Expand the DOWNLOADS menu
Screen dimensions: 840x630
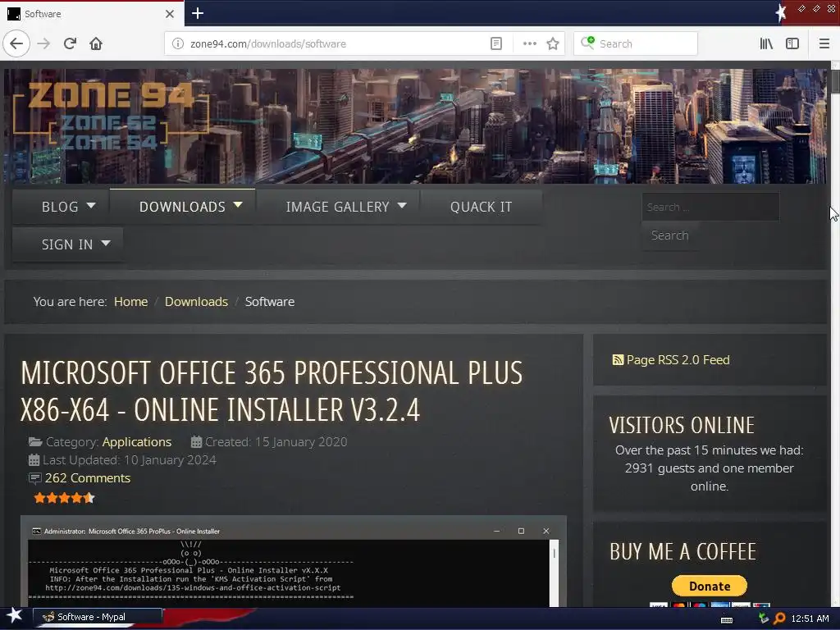(183, 207)
